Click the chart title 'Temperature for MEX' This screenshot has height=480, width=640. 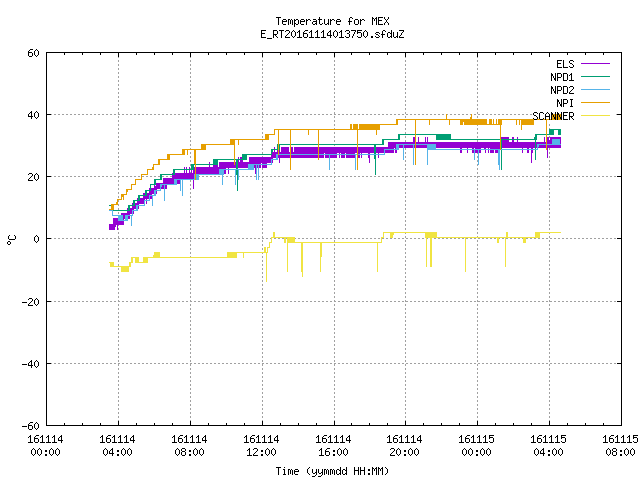[332, 21]
